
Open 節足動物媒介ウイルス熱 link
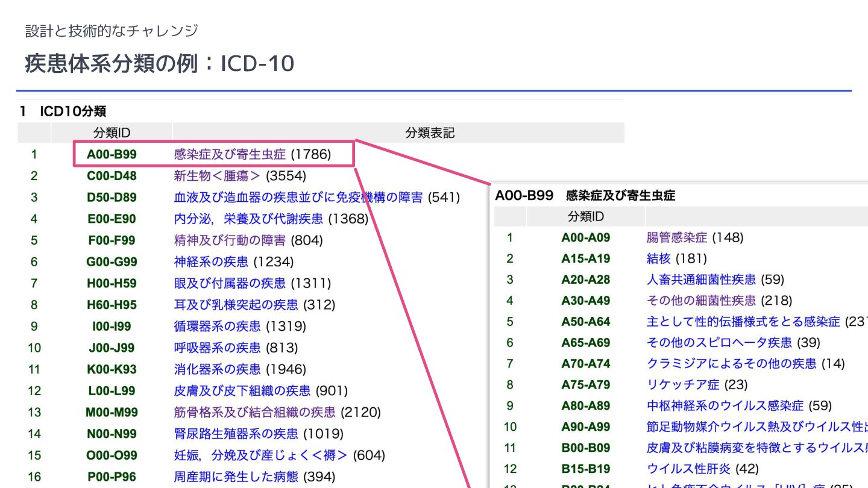[x=757, y=427]
